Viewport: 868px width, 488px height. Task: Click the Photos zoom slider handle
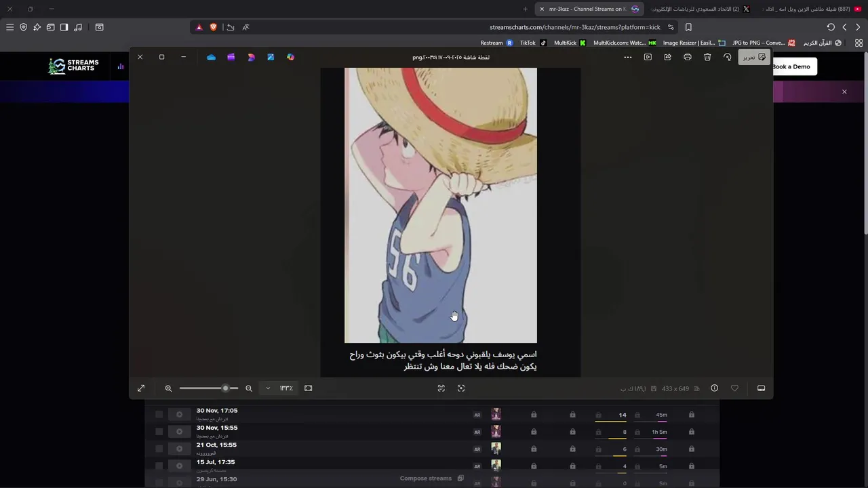pyautogui.click(x=225, y=388)
